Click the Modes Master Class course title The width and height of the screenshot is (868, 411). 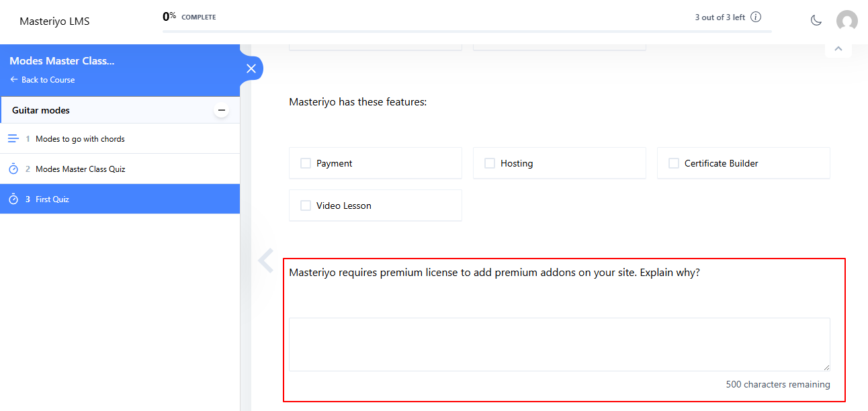tap(62, 60)
